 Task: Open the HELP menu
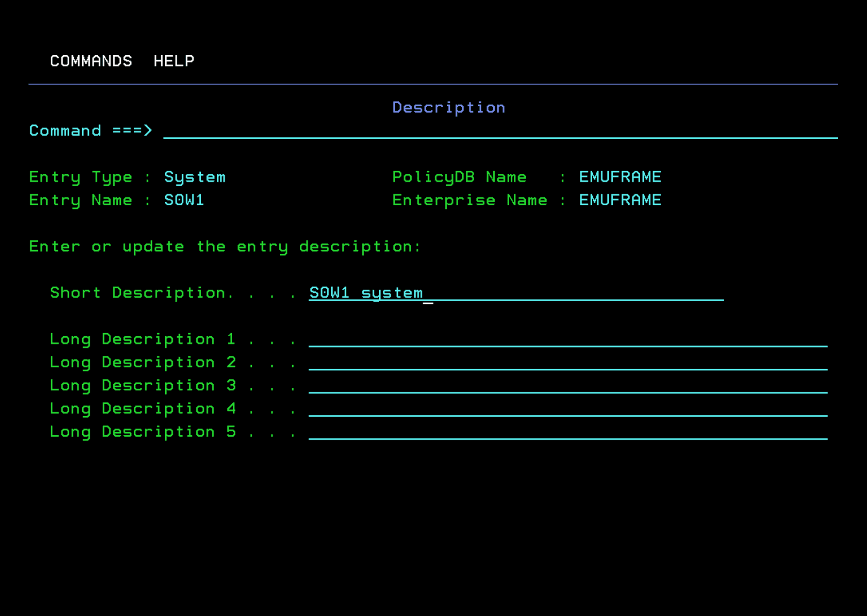pyautogui.click(x=174, y=61)
